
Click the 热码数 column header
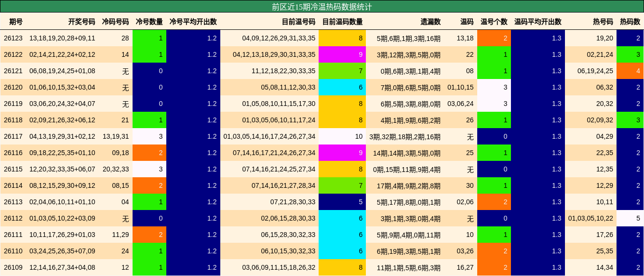(x=630, y=22)
